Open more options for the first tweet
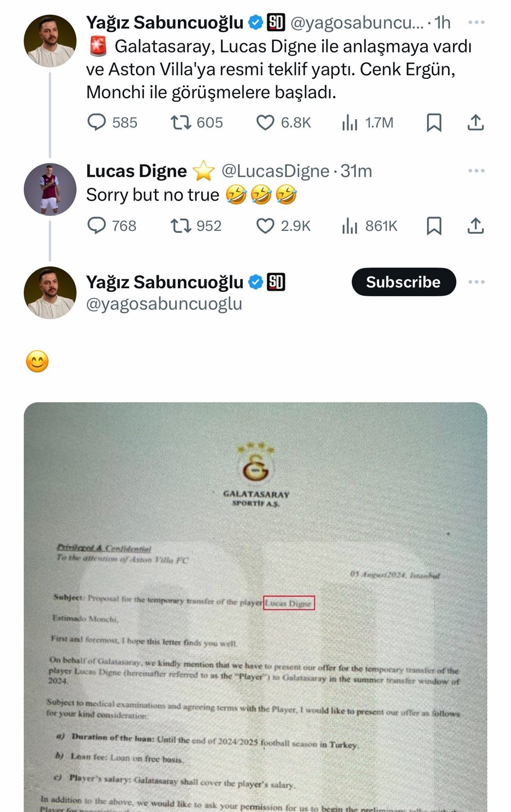 point(476,22)
